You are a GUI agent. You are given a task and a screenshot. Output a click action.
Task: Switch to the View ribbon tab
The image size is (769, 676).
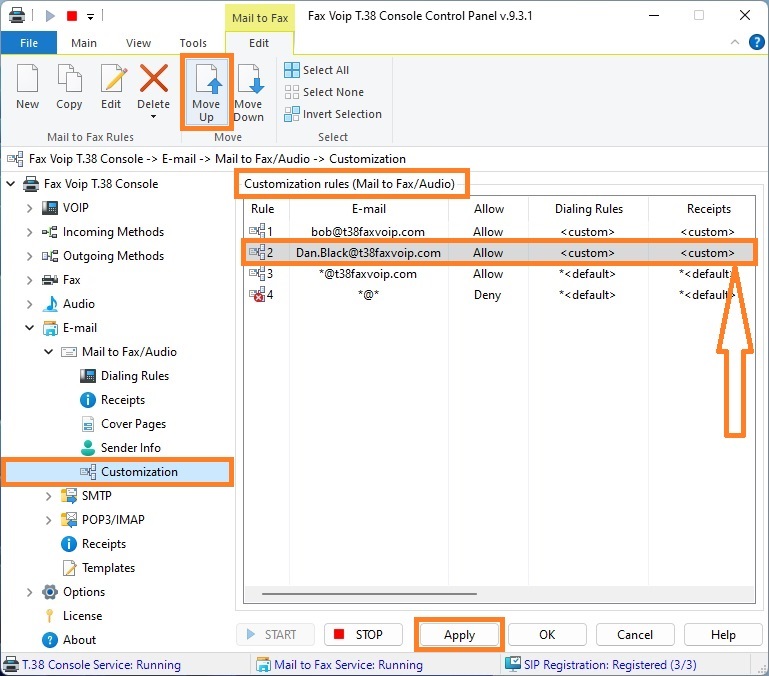coord(138,43)
